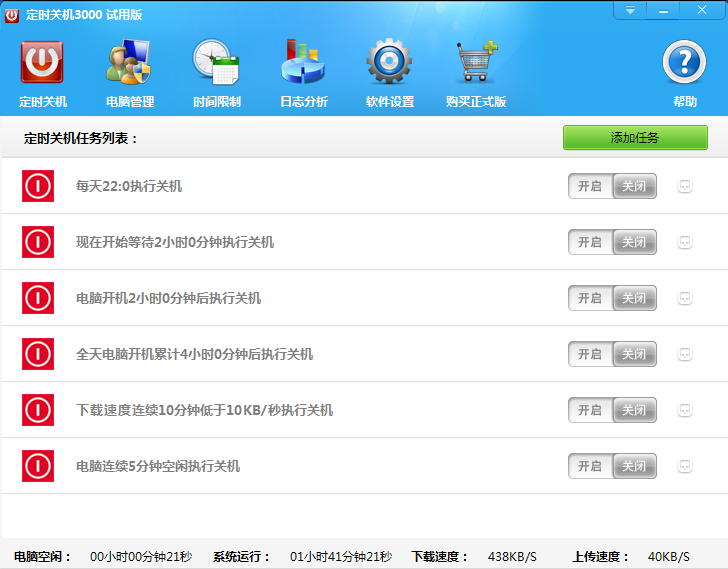Select the task 电脑开机2小时0分钟后执行关机
The width and height of the screenshot is (728, 569).
tap(169, 298)
